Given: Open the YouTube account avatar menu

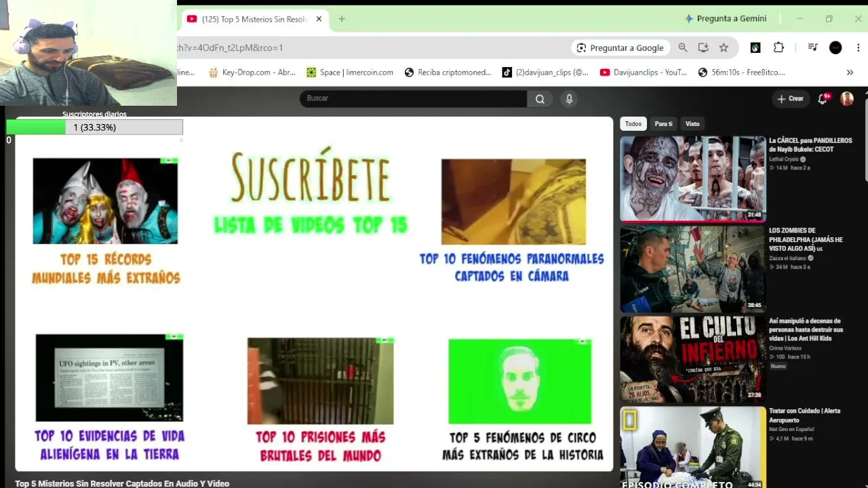Looking at the screenshot, I should [x=847, y=99].
